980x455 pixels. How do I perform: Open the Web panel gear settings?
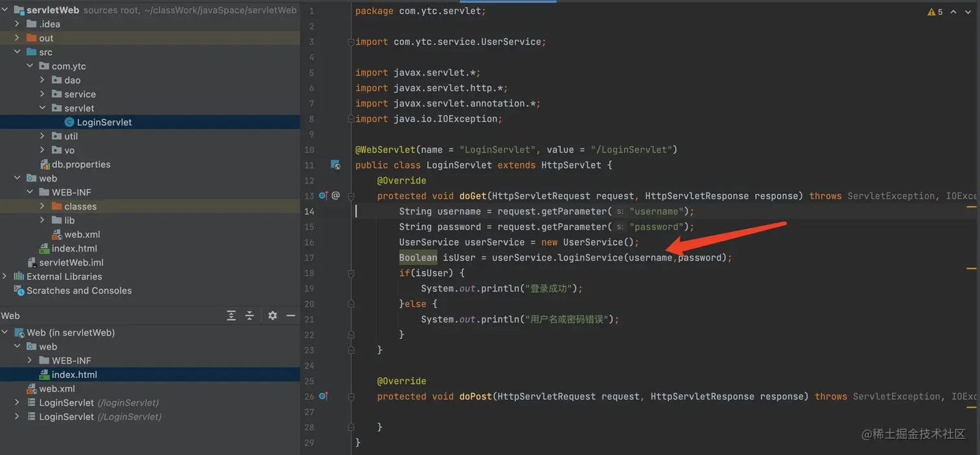[x=273, y=316]
